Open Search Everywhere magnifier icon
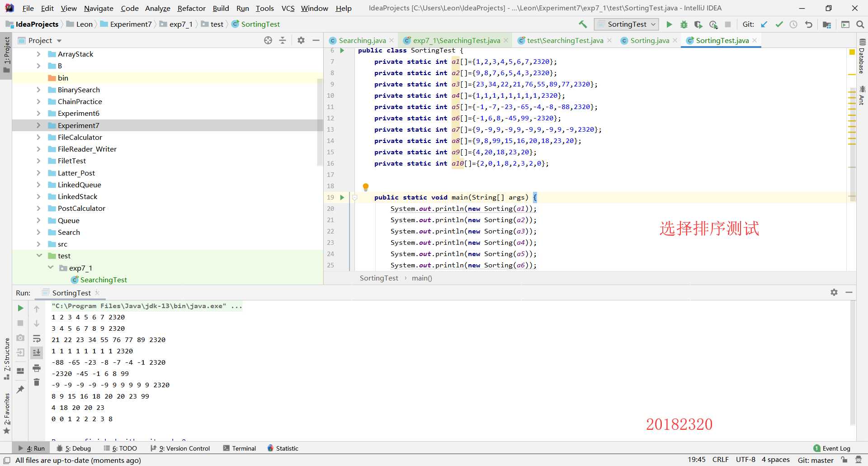The height and width of the screenshot is (466, 868). [860, 24]
